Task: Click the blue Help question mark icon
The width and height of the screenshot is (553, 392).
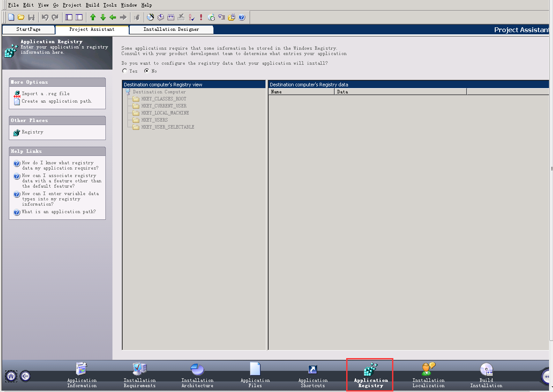Action: pos(242,18)
